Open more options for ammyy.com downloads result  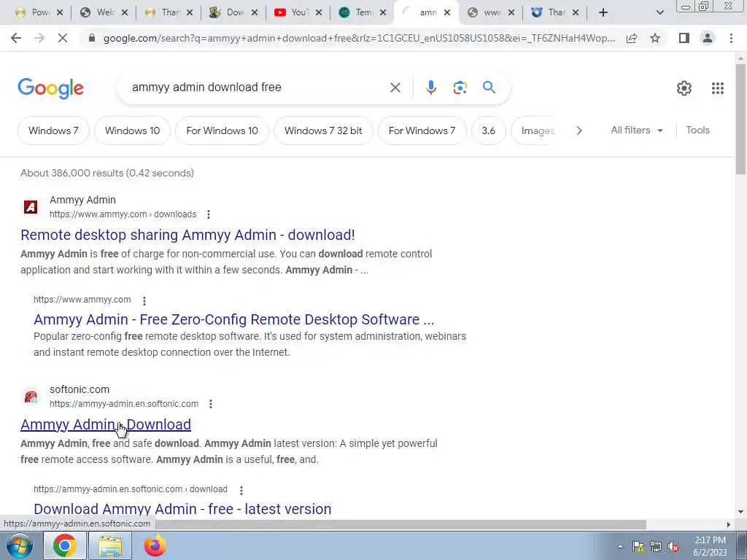point(208,214)
